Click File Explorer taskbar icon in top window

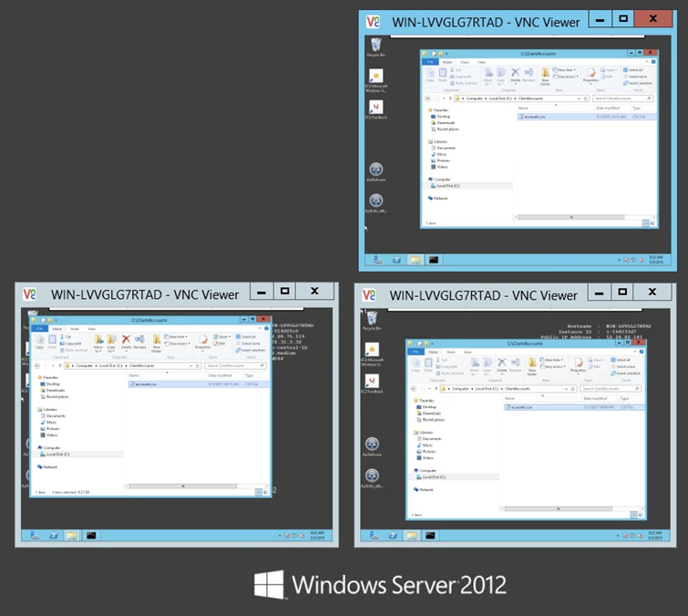(x=416, y=260)
